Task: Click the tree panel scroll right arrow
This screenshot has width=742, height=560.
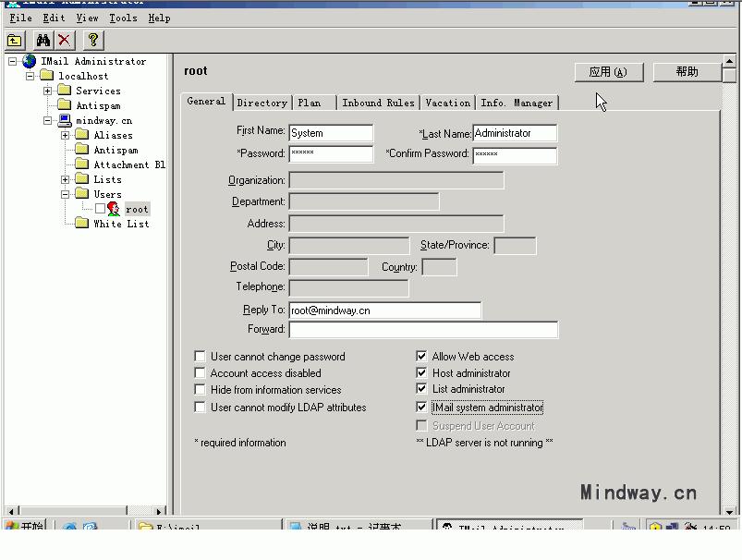Action: coord(159,511)
